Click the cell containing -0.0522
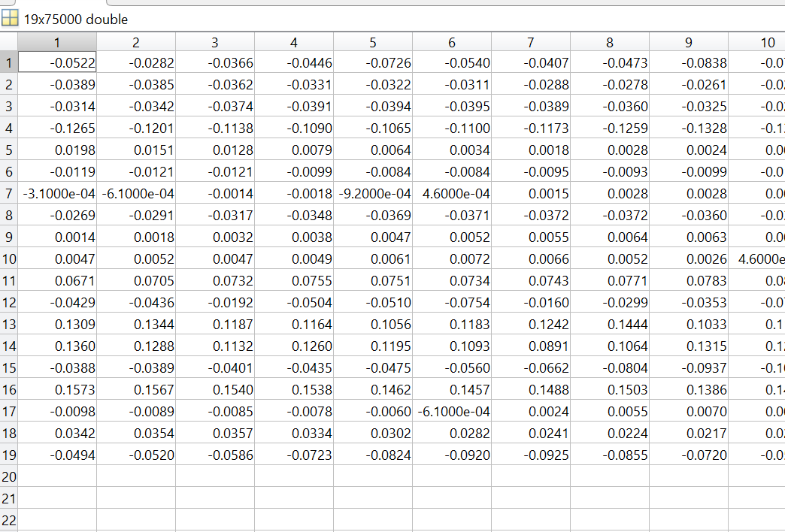This screenshot has width=785, height=532. [57, 62]
